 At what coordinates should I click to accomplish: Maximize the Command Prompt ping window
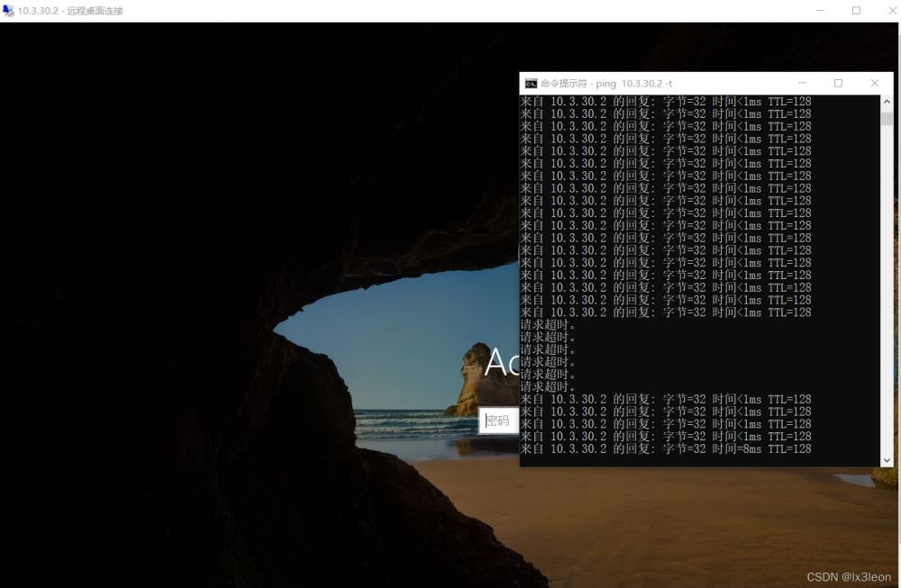(838, 83)
